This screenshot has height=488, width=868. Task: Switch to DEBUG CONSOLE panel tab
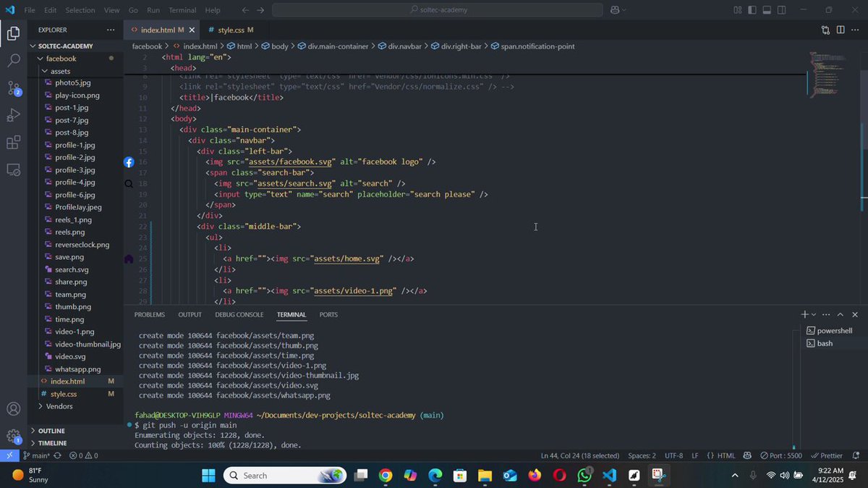[239, 315]
